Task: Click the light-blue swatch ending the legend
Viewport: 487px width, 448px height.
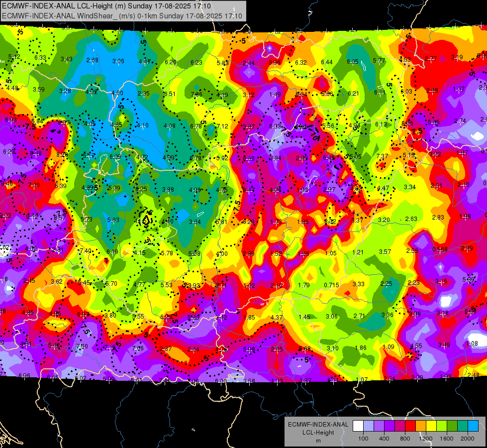Action: (x=473, y=426)
